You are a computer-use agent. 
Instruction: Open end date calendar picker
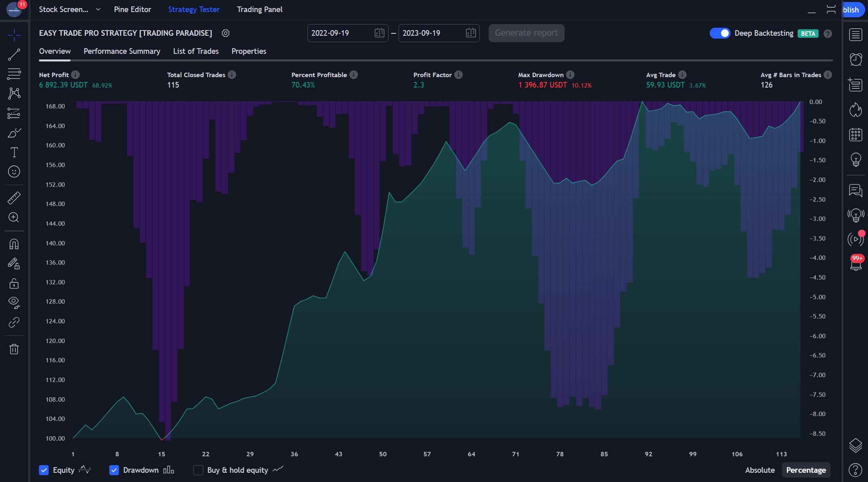pyautogui.click(x=471, y=33)
